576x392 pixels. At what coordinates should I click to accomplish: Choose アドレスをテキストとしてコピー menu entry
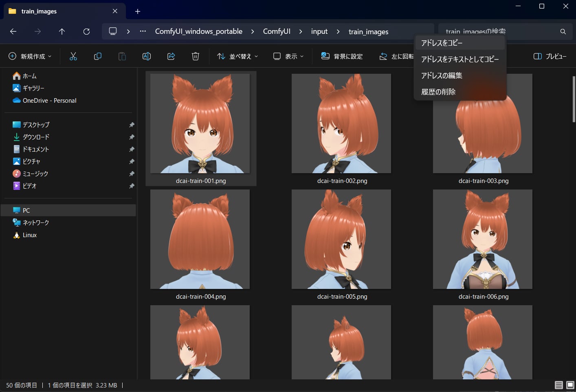pos(460,59)
